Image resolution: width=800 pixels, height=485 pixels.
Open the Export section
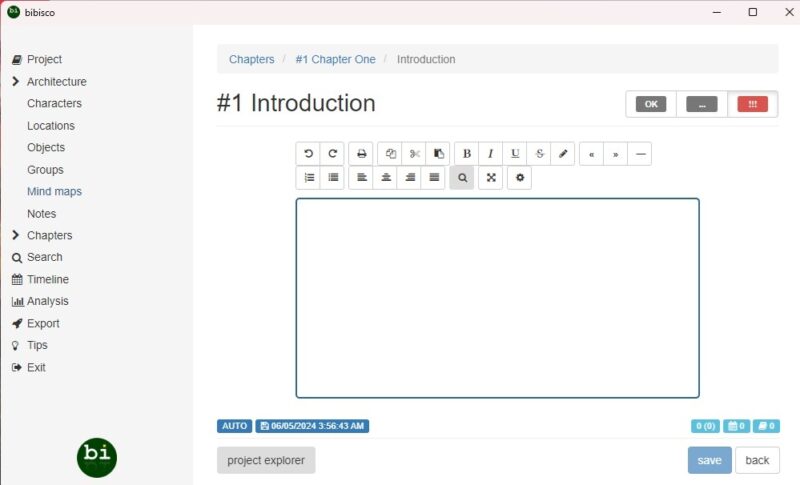pos(43,323)
